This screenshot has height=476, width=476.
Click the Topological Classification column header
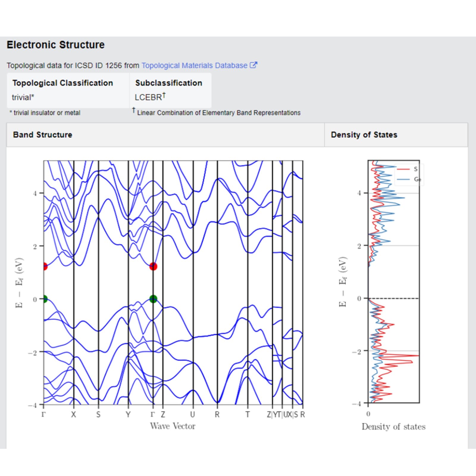[62, 83]
